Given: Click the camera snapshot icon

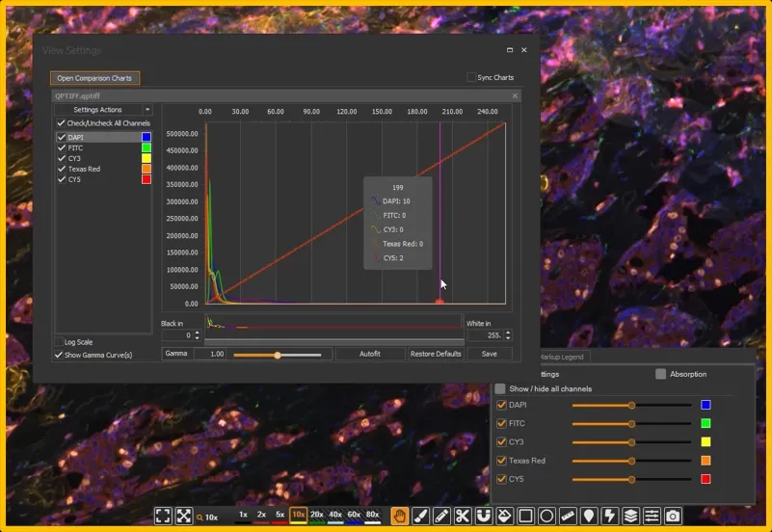Looking at the screenshot, I should tap(673, 516).
